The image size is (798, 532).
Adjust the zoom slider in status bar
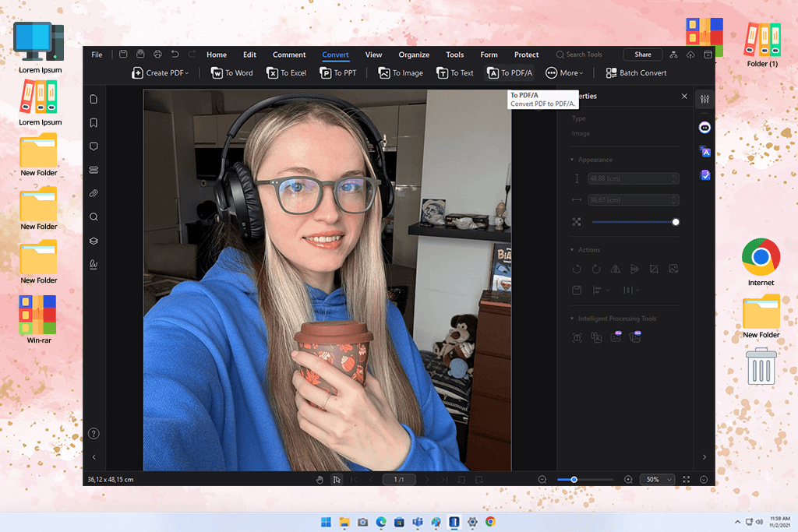point(574,480)
